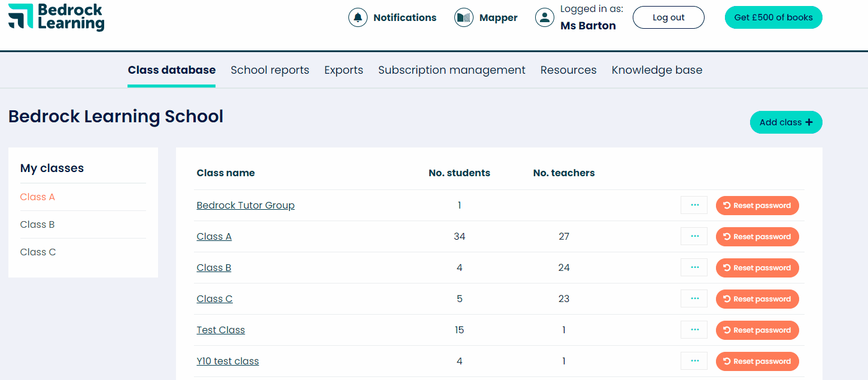868x380 pixels.
Task: Click the No. teachers column header
Action: pos(564,173)
